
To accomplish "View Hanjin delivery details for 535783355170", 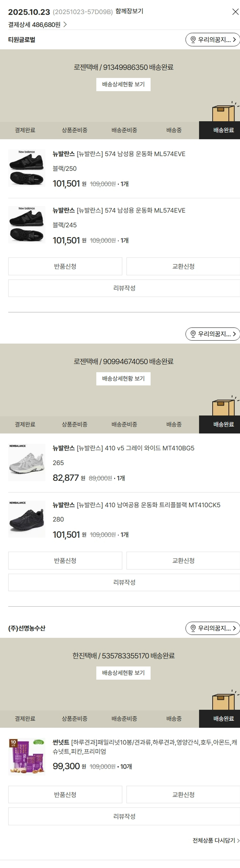I will (123, 673).
